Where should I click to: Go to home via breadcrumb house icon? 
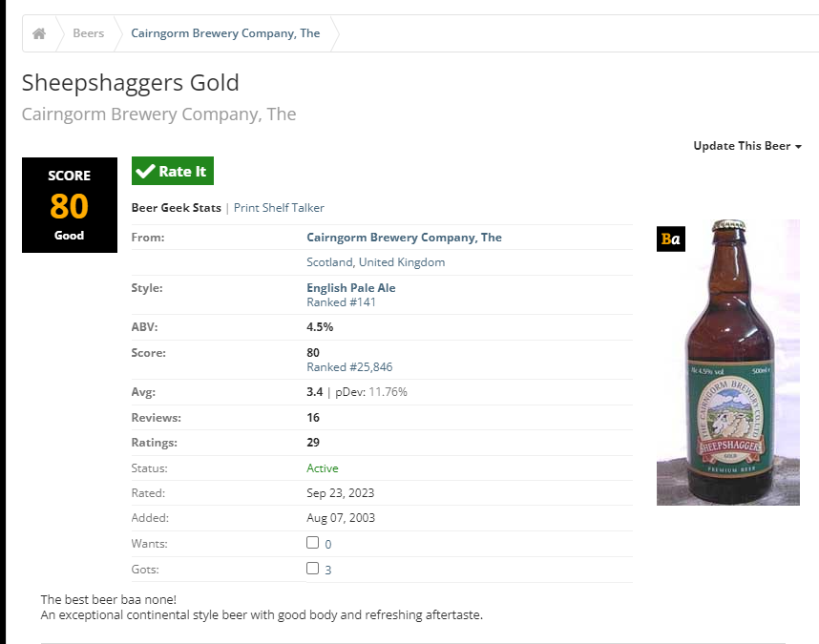click(39, 34)
